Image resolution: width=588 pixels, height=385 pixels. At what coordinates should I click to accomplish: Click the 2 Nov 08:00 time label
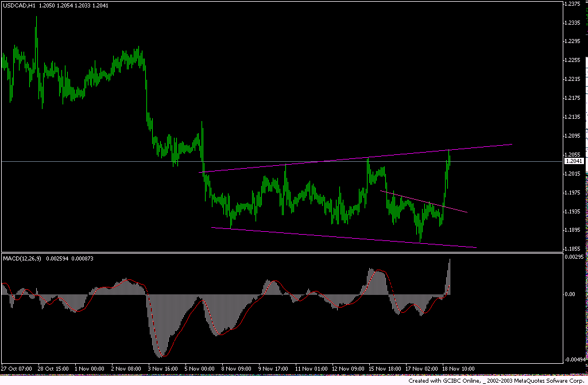point(126,369)
